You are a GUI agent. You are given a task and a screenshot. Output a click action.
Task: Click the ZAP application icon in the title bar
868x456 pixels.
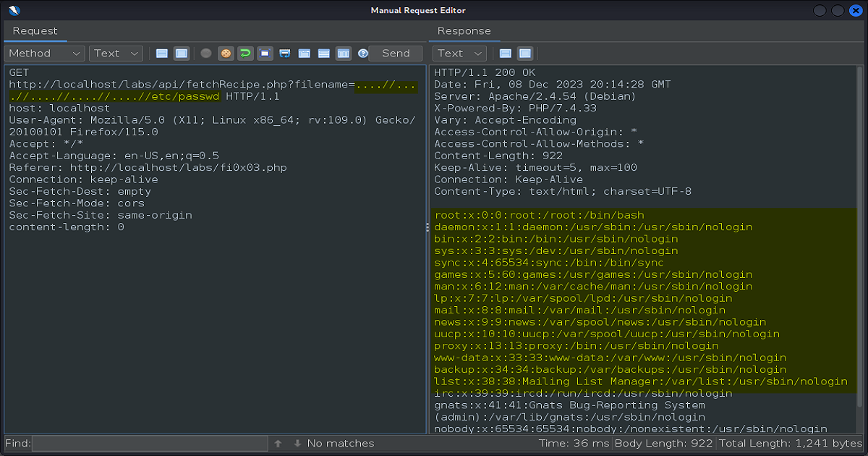click(x=14, y=10)
